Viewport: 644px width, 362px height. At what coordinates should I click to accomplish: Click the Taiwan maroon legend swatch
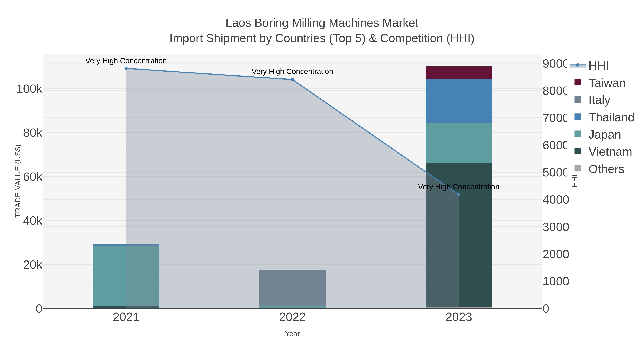pos(578,82)
